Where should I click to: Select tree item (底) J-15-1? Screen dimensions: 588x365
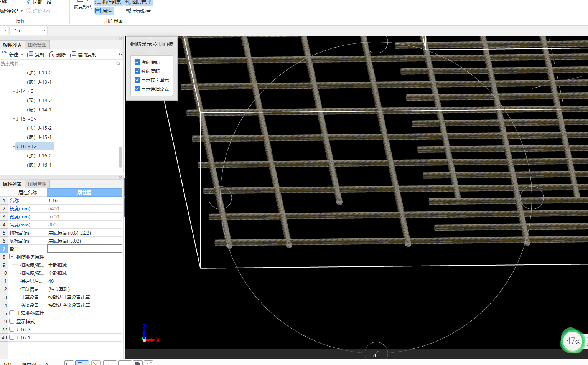tap(39, 137)
